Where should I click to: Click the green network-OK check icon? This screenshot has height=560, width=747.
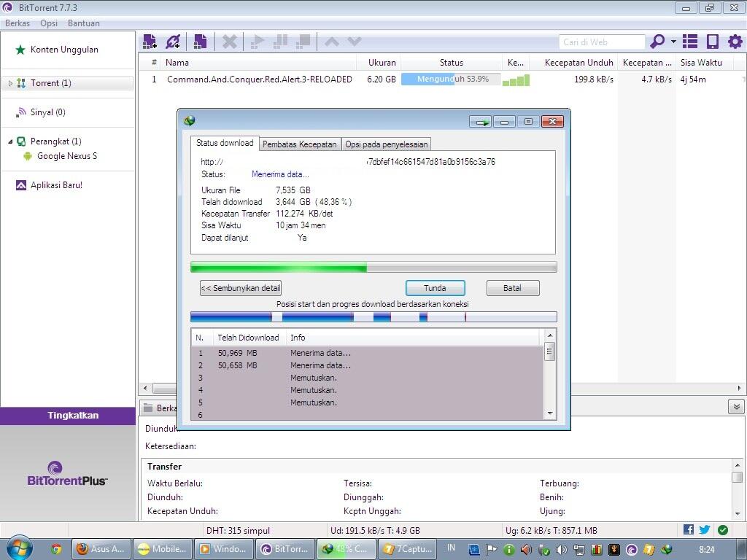[x=723, y=530]
